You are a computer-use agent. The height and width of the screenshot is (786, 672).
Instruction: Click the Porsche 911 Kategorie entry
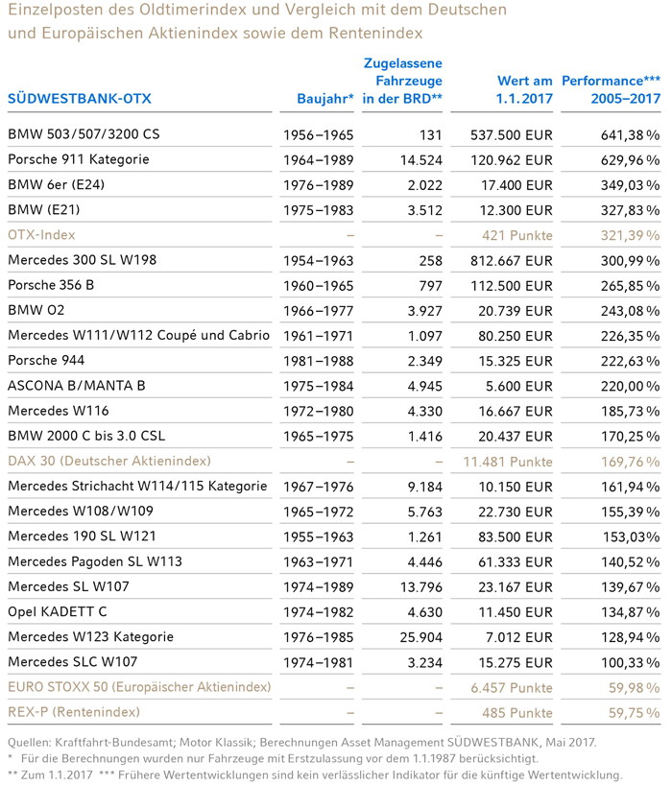pyautogui.click(x=78, y=159)
